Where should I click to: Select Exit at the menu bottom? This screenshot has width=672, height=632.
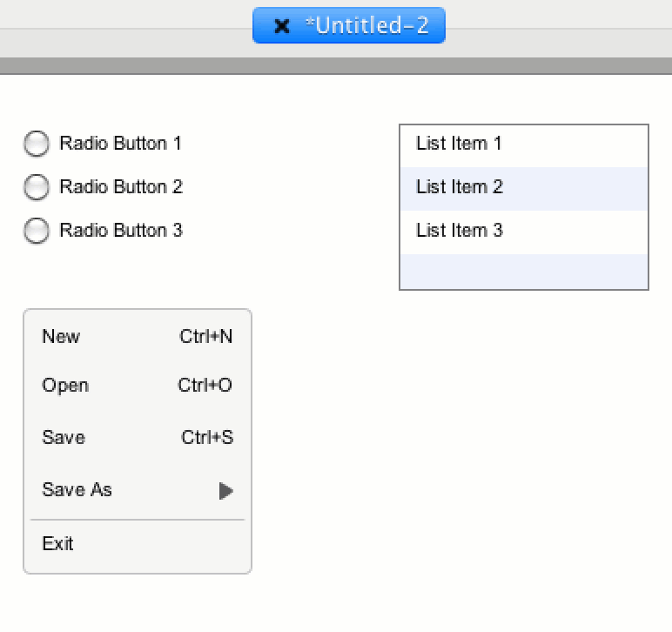(57, 544)
